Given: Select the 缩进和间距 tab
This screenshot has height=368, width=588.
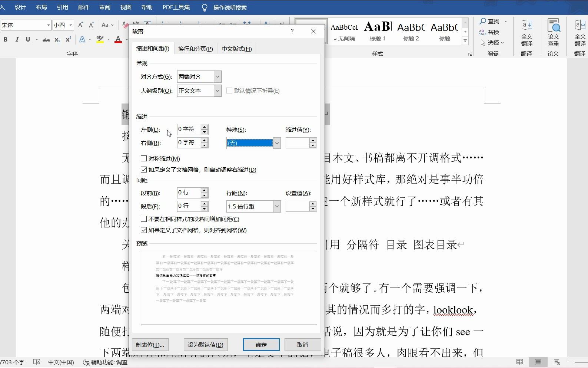Looking at the screenshot, I should [153, 49].
